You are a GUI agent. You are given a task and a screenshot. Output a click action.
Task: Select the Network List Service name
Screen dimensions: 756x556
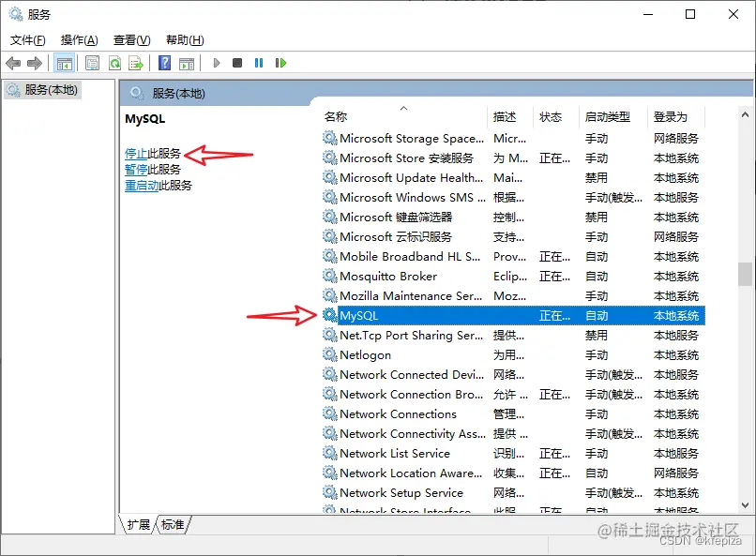394,454
